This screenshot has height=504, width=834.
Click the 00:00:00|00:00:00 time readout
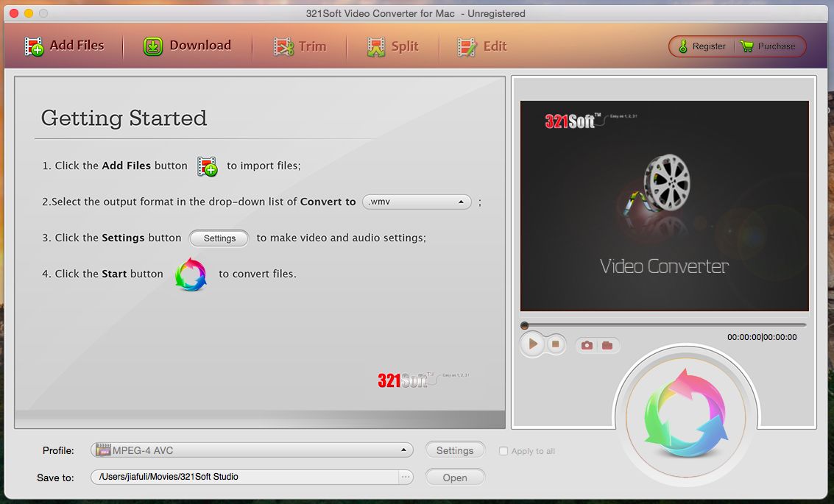762,337
